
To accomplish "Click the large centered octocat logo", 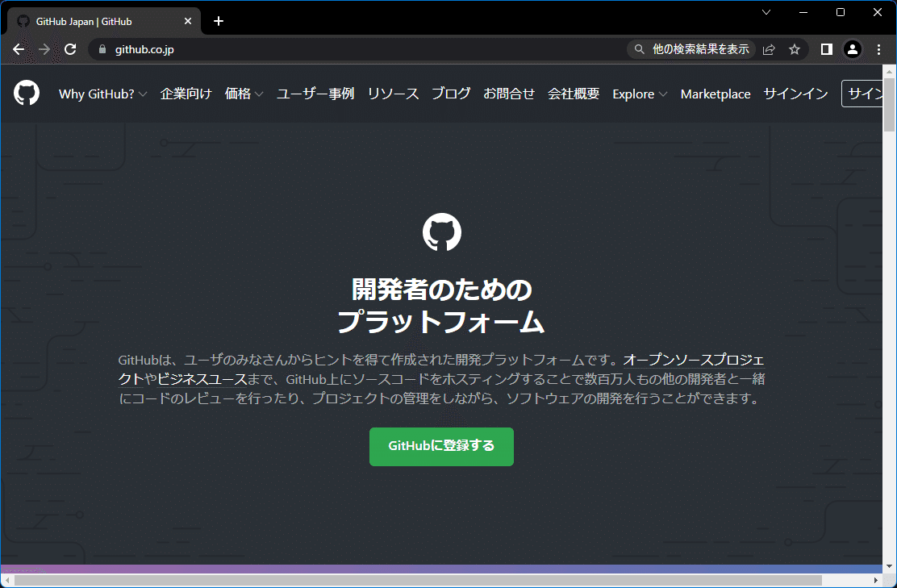I will pos(441,231).
